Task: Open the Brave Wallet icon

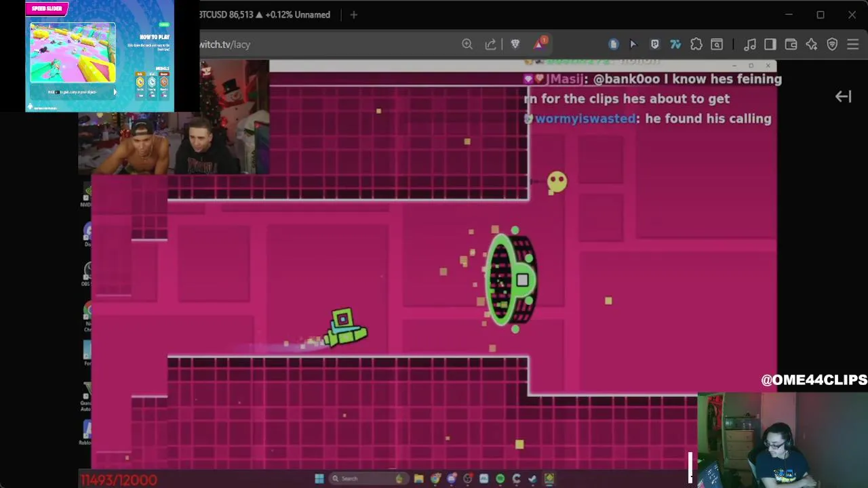Action: pos(791,44)
